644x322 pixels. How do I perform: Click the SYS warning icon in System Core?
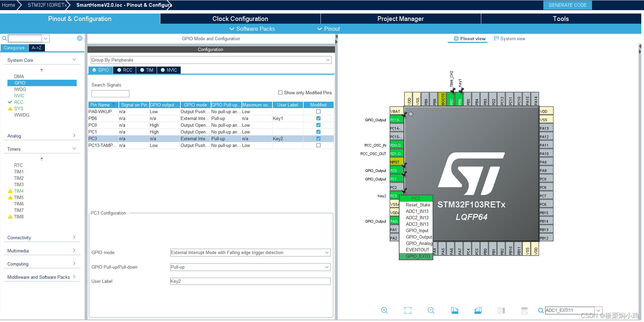pos(10,108)
